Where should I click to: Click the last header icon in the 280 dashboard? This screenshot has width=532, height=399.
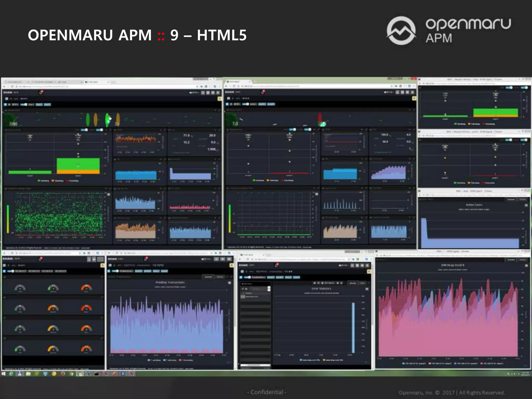point(218,92)
